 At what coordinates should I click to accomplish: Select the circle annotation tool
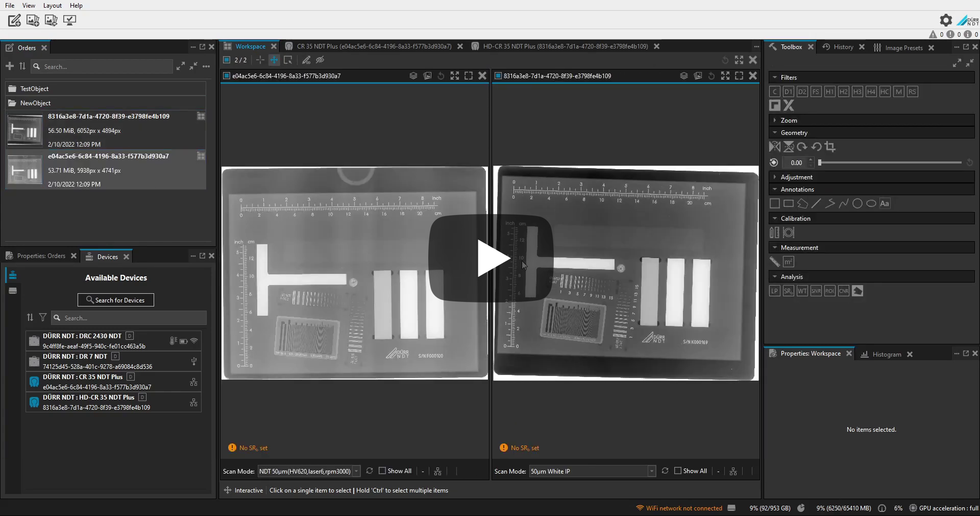[x=857, y=203]
